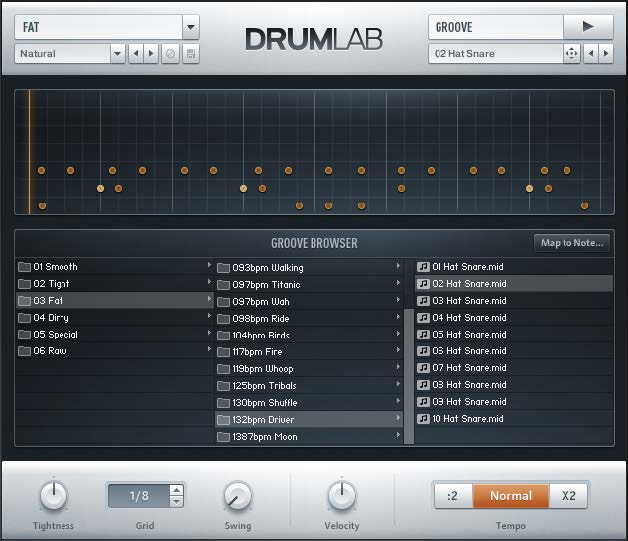The height and width of the screenshot is (541, 628).
Task: Decrease Grid value with down arrow
Action: [x=176, y=501]
